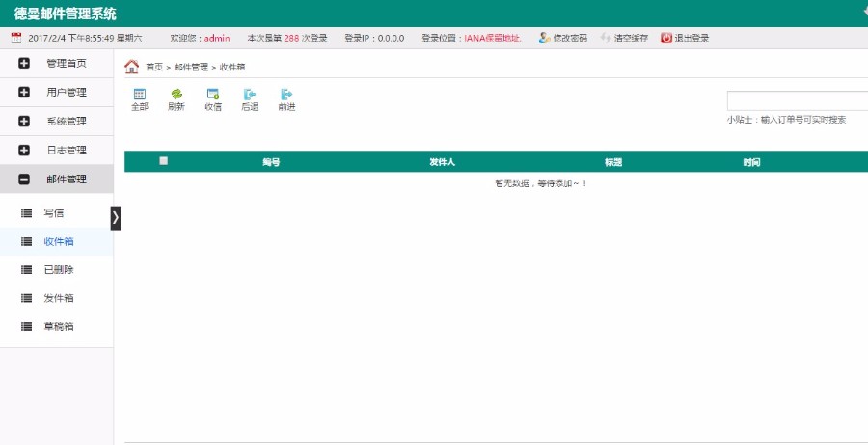Screen dimensions: 868x445
Task: Open the 系统管理 menu section
Action: (x=57, y=121)
